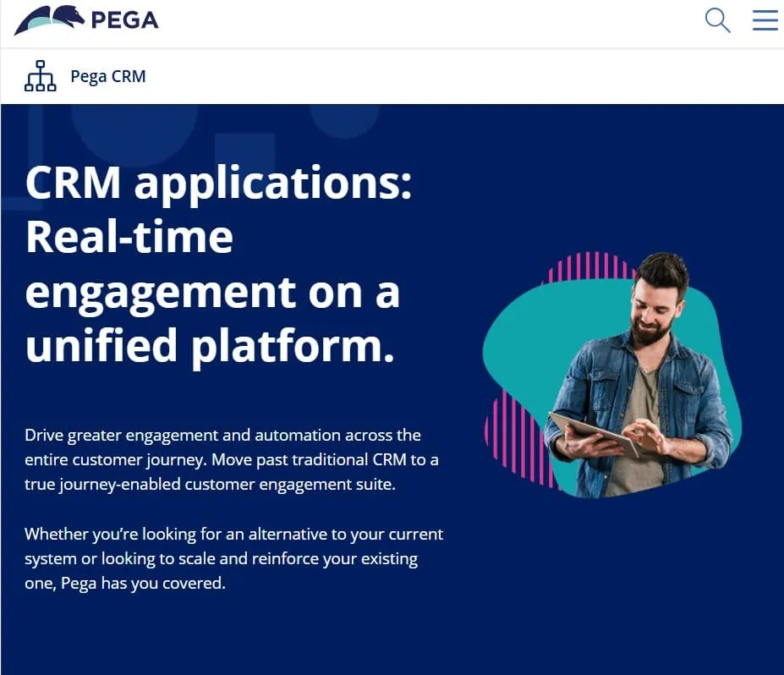Open the hamburger menu icon

pos(765,20)
